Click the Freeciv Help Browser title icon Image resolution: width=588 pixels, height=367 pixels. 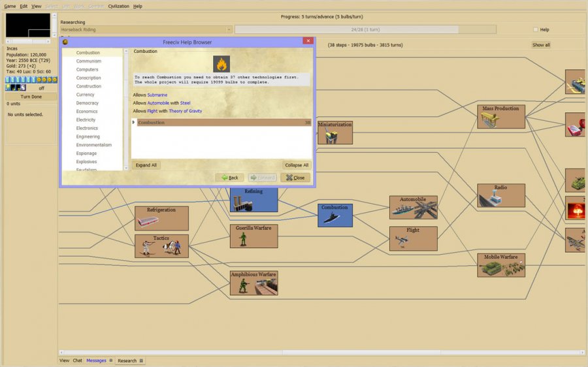(65, 42)
